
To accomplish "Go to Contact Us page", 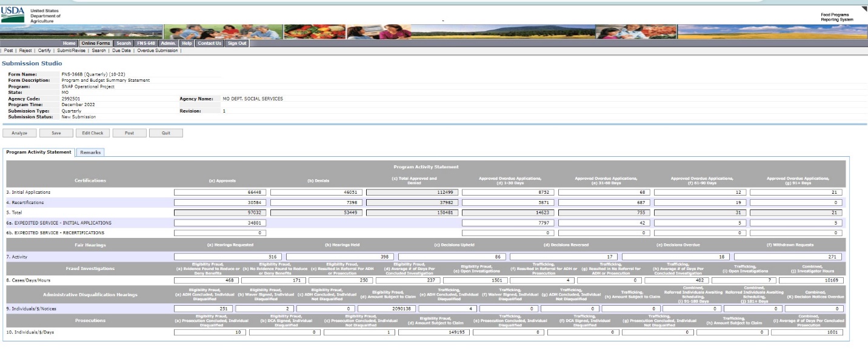I will 209,43.
